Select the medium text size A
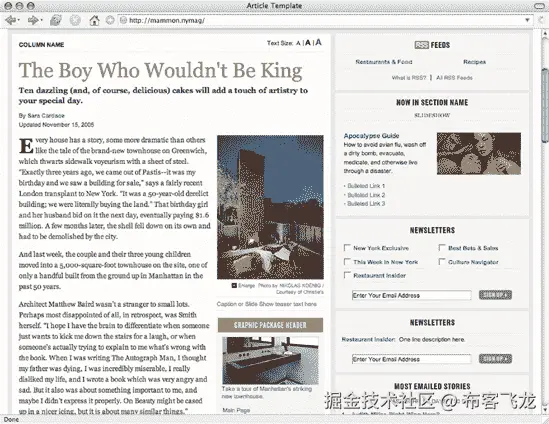Image resolution: width=549 pixels, height=424 pixels. (307, 43)
